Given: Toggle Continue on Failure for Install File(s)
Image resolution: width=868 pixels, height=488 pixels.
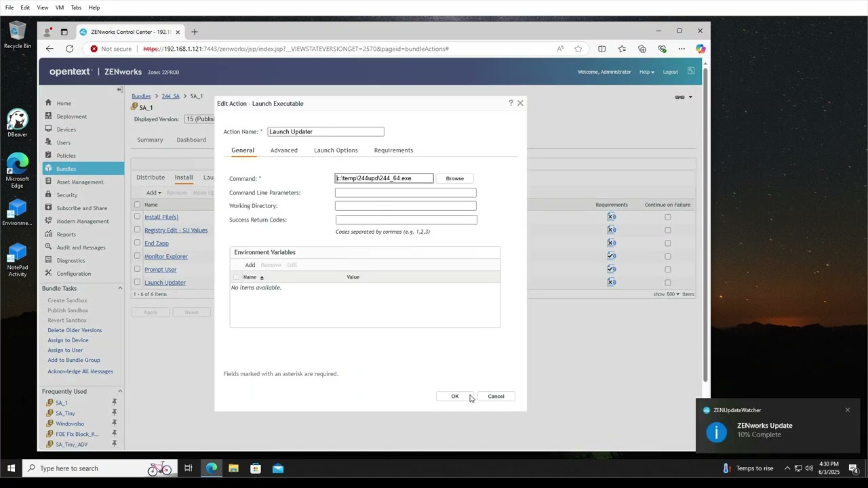Looking at the screenshot, I should [668, 217].
